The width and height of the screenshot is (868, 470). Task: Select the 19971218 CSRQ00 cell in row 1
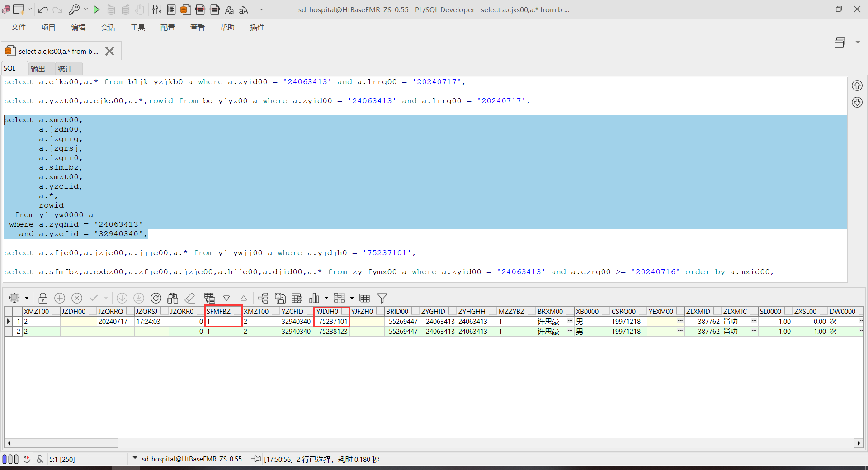click(628, 322)
